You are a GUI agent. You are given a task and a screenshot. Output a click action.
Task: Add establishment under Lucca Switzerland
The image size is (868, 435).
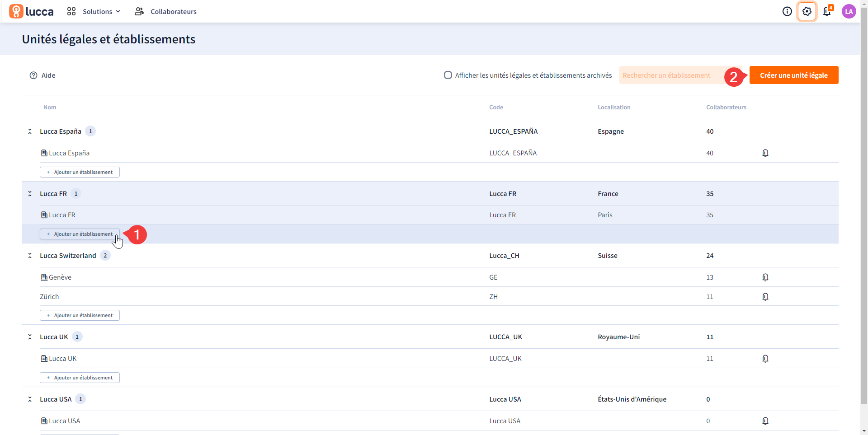pos(80,315)
